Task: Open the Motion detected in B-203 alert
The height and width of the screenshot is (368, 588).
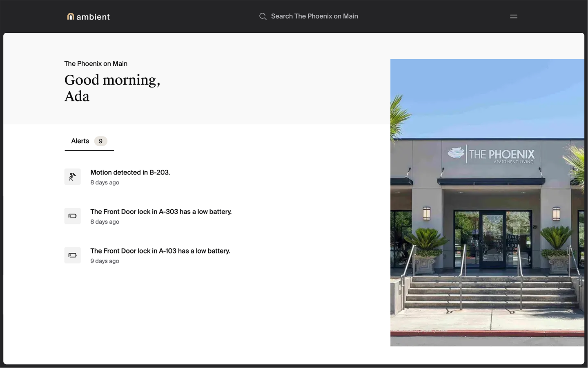Action: [x=130, y=173]
